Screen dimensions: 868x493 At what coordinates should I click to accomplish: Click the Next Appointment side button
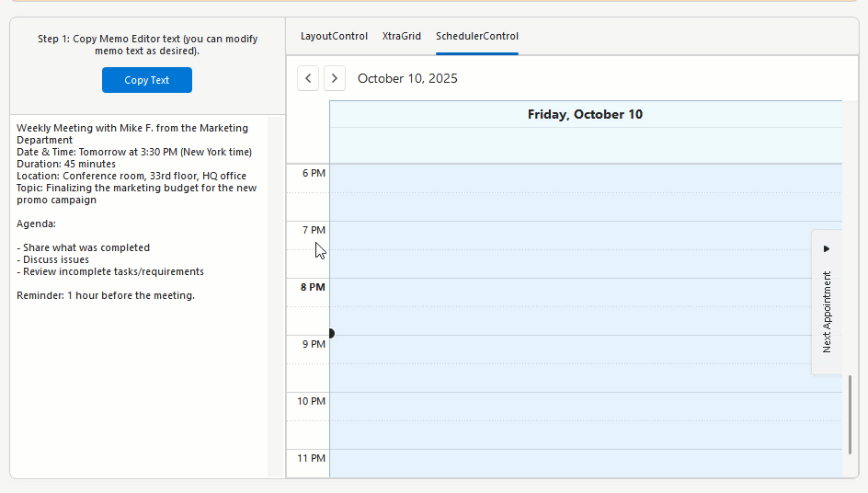pyautogui.click(x=827, y=303)
